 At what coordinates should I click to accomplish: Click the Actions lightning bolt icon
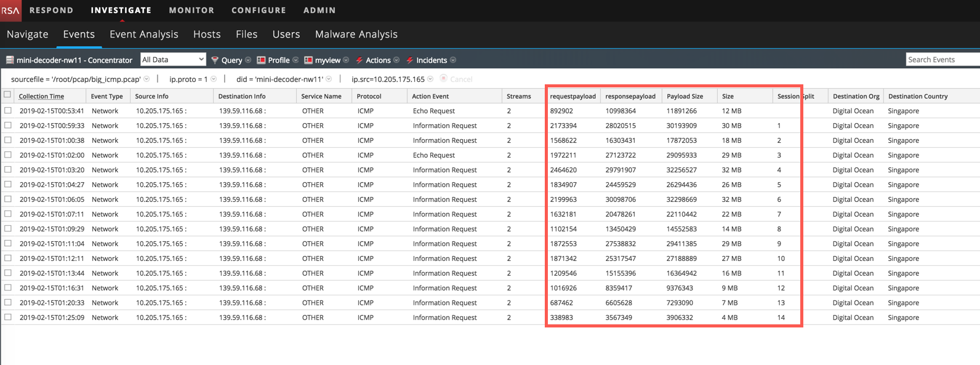point(359,60)
